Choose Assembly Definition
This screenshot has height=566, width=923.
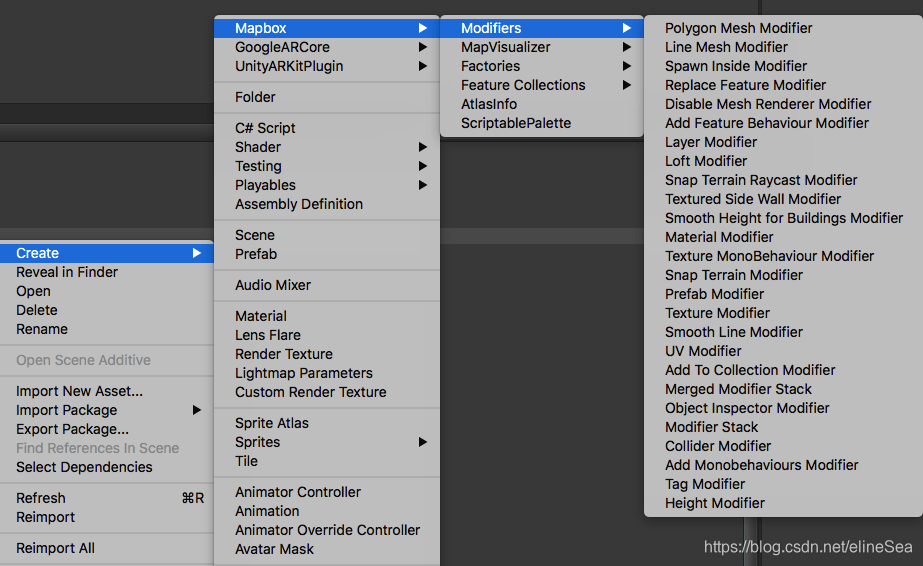point(327,204)
